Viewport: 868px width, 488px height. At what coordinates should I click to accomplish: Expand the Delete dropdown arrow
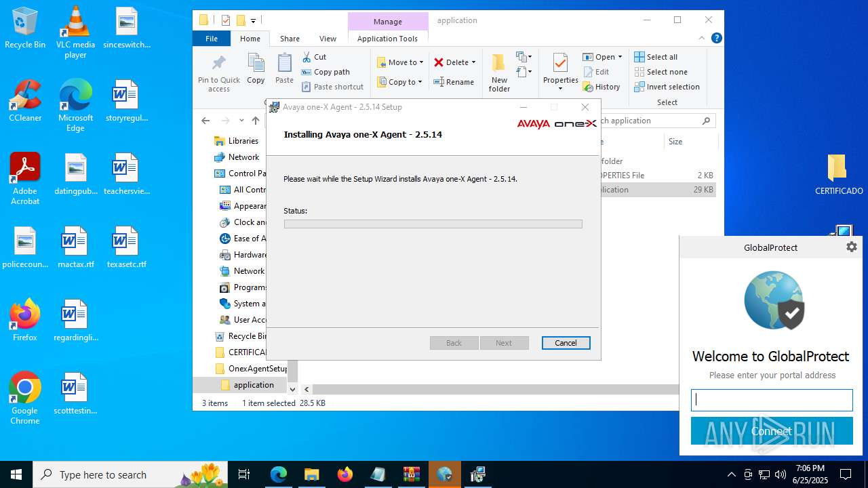(473, 62)
